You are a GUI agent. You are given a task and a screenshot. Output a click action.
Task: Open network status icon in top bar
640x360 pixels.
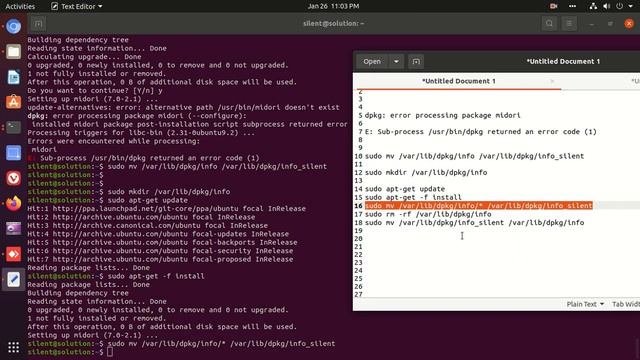tap(593, 6)
